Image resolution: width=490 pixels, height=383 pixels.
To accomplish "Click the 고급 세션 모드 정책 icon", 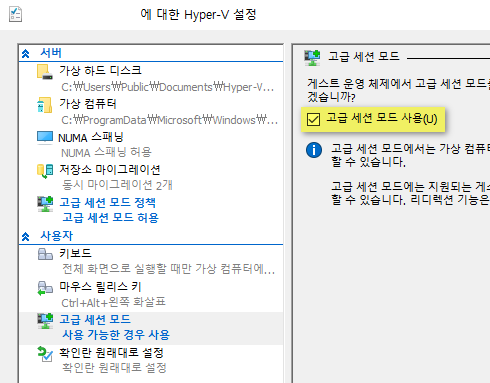I will click(45, 204).
